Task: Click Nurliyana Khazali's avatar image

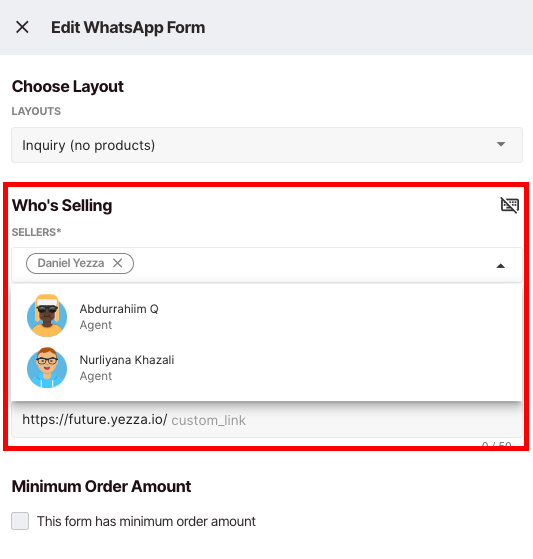Action: pos(47,368)
